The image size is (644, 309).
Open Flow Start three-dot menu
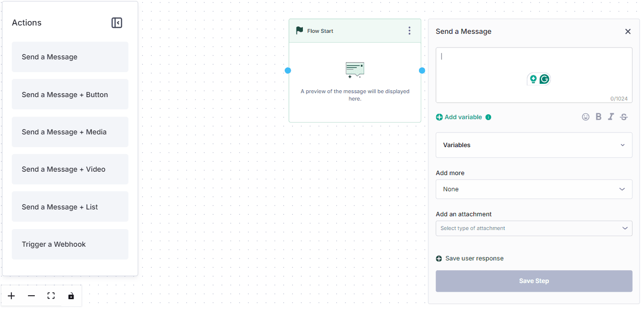click(410, 31)
